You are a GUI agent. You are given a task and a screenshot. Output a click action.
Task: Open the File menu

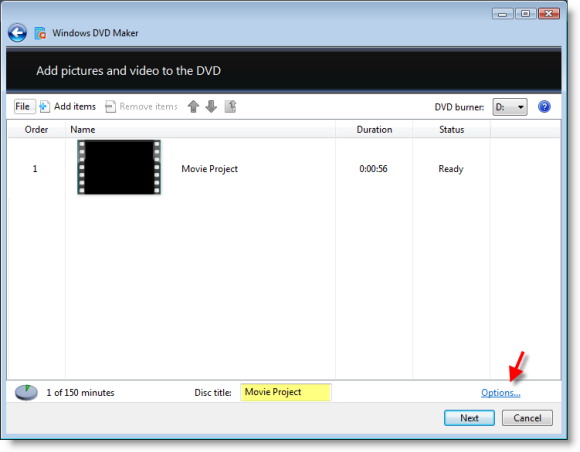point(24,107)
